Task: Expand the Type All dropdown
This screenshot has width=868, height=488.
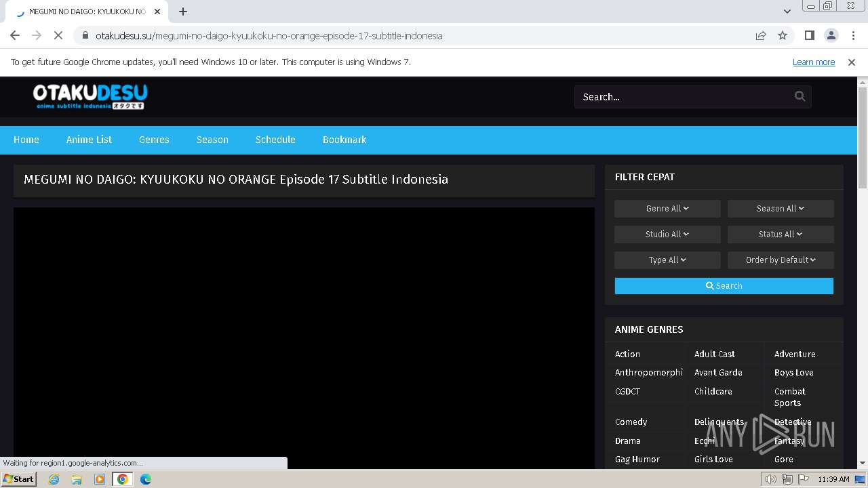Action: [667, 260]
